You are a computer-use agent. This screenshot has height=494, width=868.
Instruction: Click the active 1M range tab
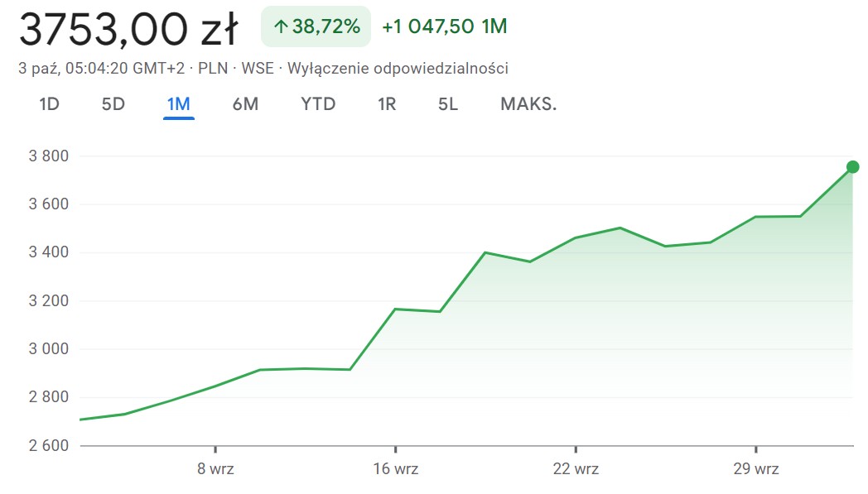coord(178,104)
